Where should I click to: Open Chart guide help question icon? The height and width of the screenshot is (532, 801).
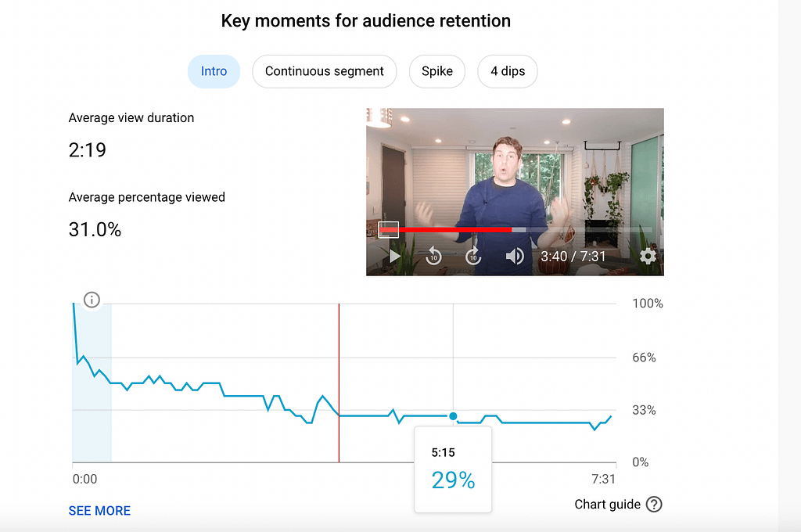click(654, 505)
